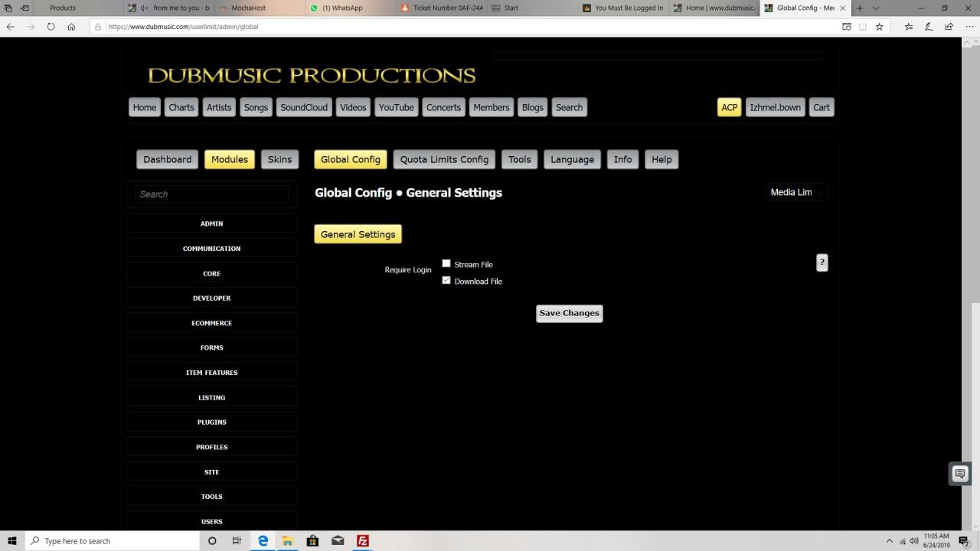Open Microsoft Edge from the taskbar
The width and height of the screenshot is (980, 551).
[263, 541]
